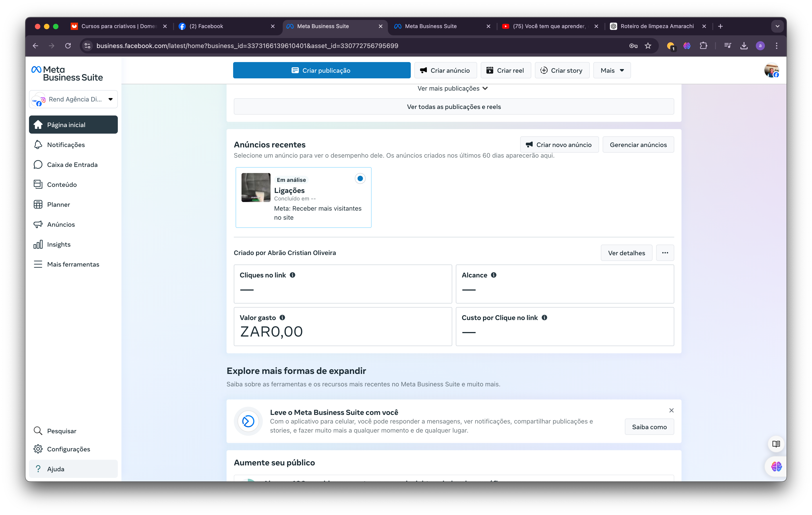Click Criar story button
Viewport: 812px width, 515px height.
pos(562,70)
